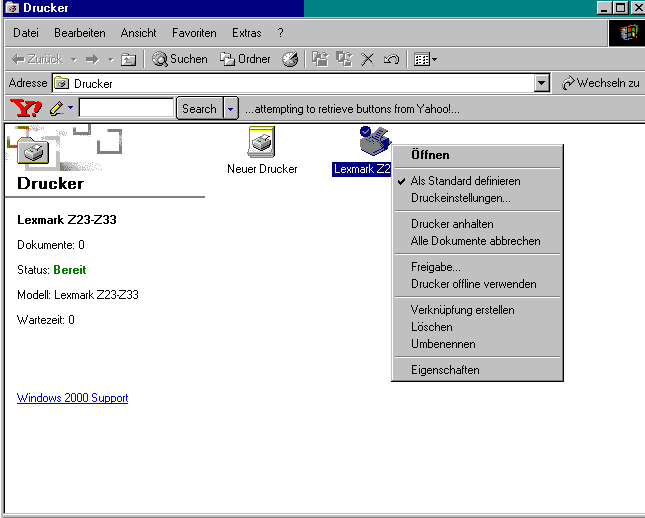Click the Neuer Drucker icon
The height and width of the screenshot is (518, 645).
(262, 142)
